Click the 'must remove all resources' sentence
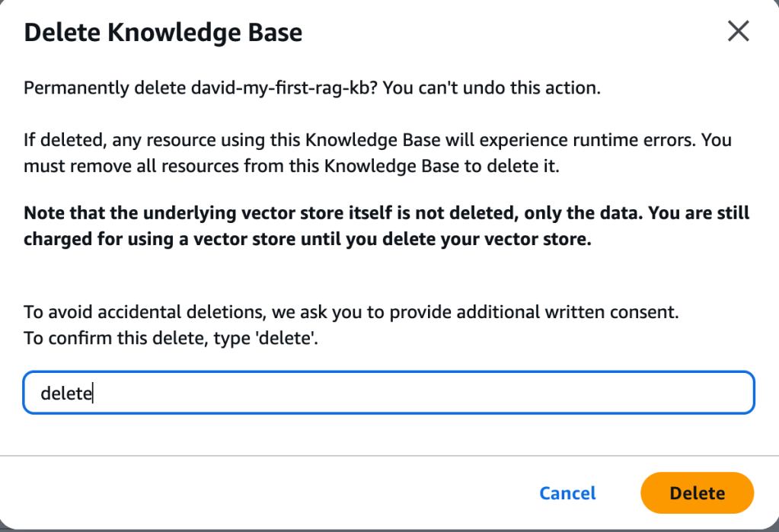 click(x=289, y=166)
